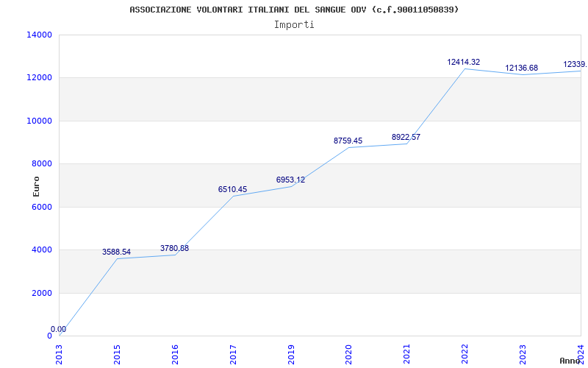
Task: Click the chart title ASSOCIAZIONE VOLONTARI ITALIANI DEL SANGUE ODV
Action: coord(294,10)
